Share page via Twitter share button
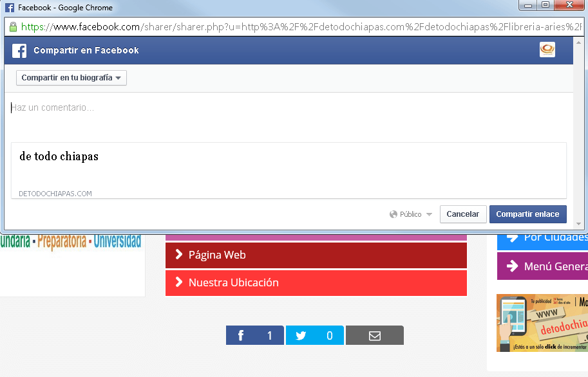The height and width of the screenshot is (377, 588). 315,335
